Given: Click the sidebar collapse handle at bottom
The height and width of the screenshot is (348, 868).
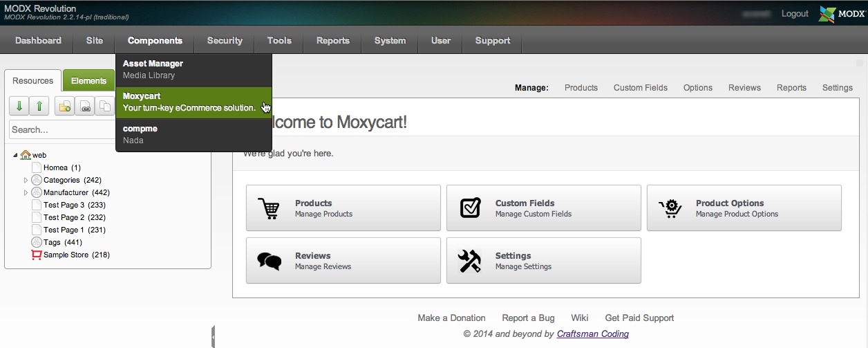Looking at the screenshot, I should pyautogui.click(x=214, y=337).
